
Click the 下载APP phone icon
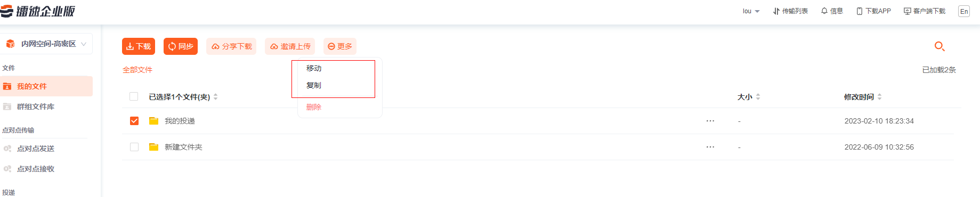[859, 11]
